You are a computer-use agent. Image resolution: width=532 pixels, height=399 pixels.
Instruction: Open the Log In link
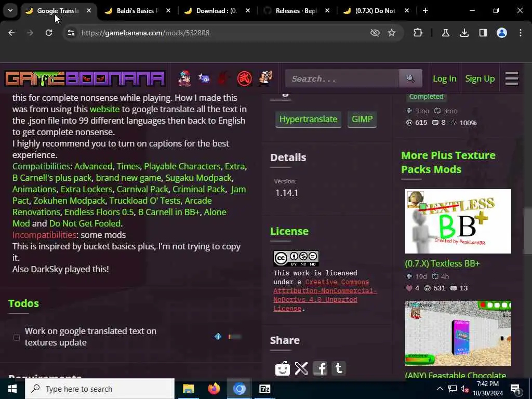pos(445,79)
